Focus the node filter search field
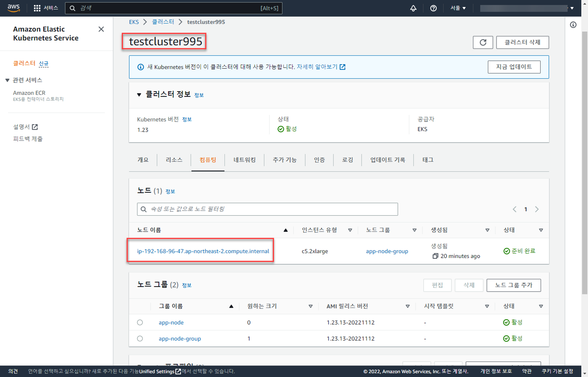 pyautogui.click(x=267, y=209)
